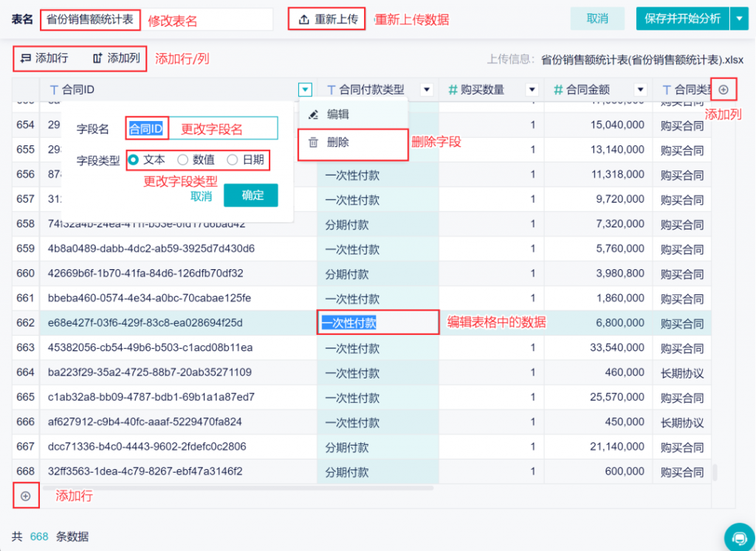Select the 日期 field type radio
This screenshot has height=551, width=756.
point(233,160)
